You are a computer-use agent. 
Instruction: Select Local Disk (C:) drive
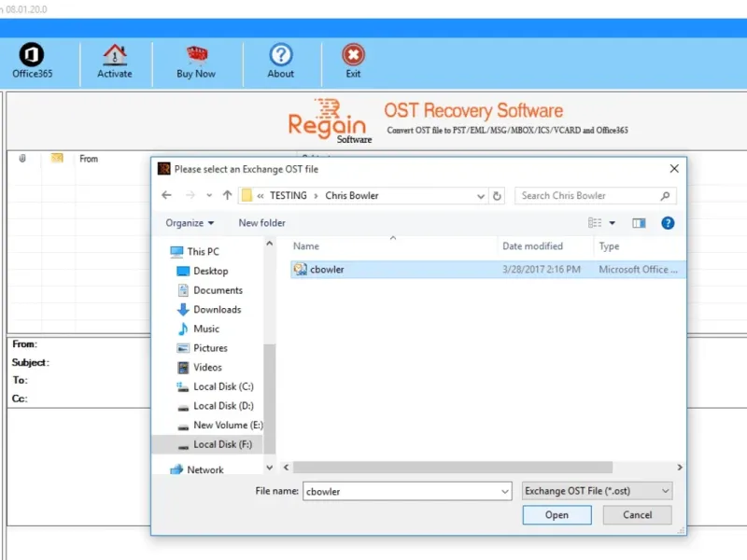click(223, 386)
